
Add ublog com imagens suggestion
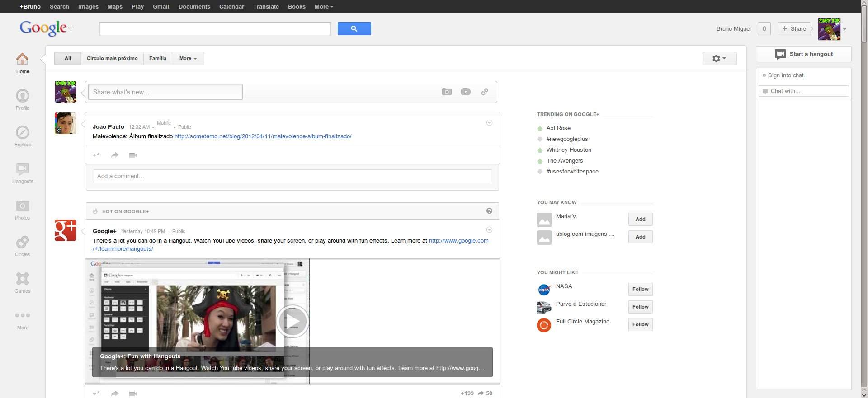pyautogui.click(x=640, y=237)
